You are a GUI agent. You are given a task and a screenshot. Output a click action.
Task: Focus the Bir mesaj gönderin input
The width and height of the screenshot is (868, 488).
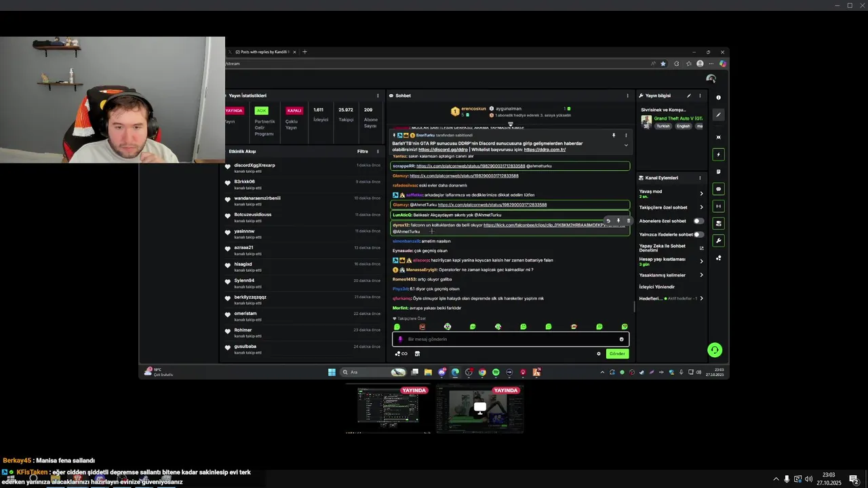(511, 339)
